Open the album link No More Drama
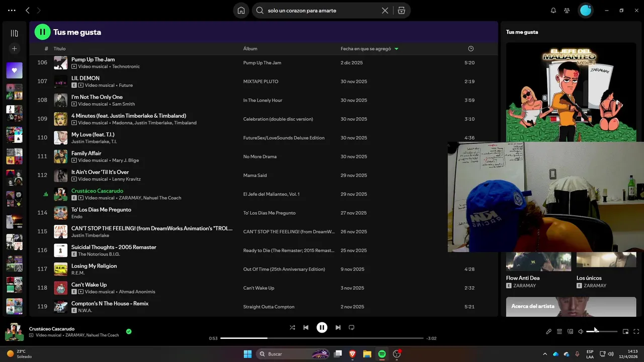644x362 pixels. [x=260, y=156]
